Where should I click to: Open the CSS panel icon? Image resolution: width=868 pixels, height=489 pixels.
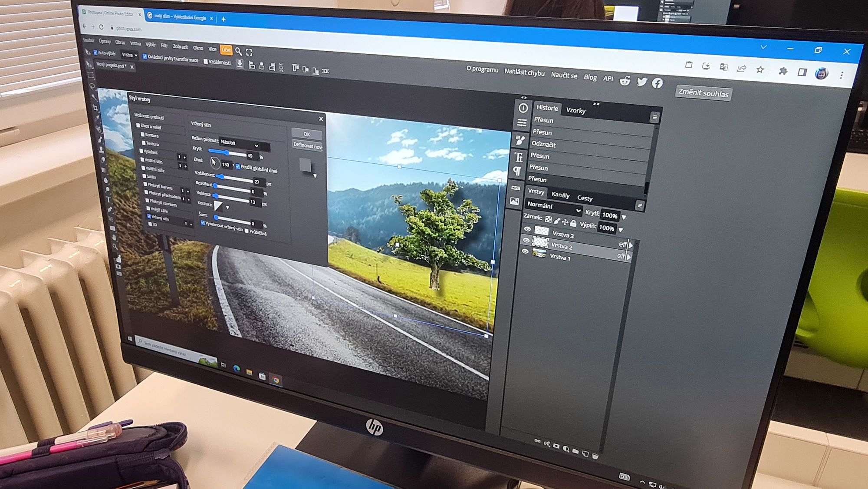[516, 188]
